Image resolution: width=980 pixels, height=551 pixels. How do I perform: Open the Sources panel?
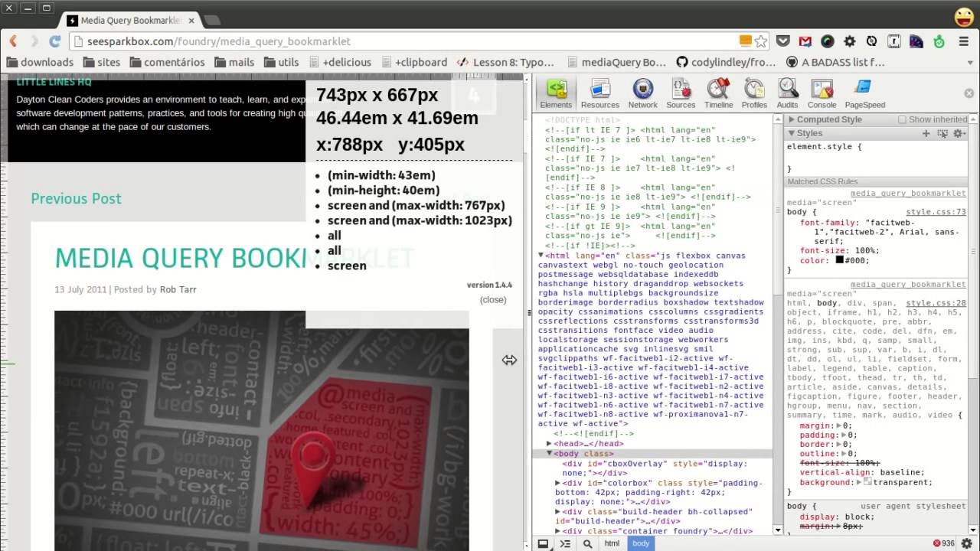click(x=681, y=93)
